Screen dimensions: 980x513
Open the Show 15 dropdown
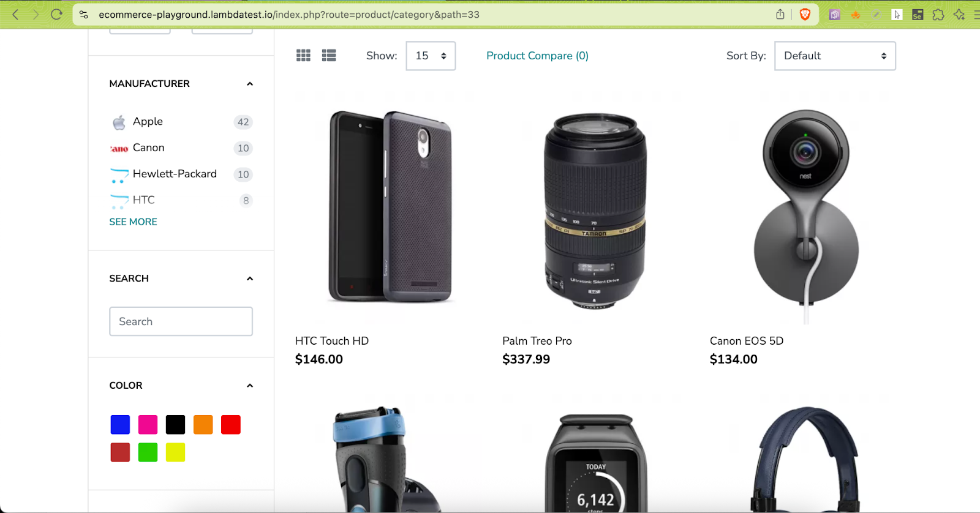[x=431, y=56]
